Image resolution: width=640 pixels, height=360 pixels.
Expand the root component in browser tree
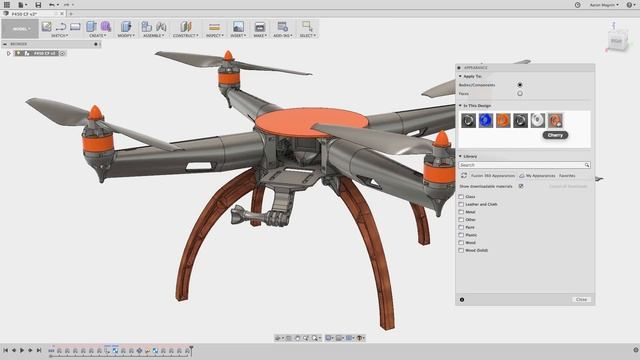[9, 53]
